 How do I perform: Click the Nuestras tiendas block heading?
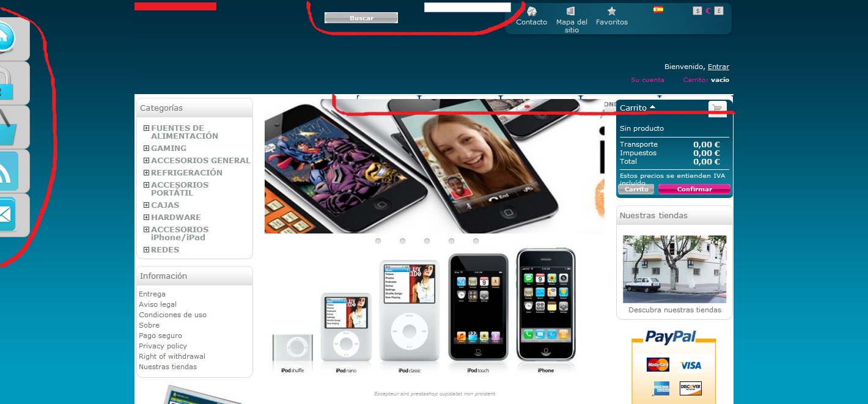[x=653, y=215]
